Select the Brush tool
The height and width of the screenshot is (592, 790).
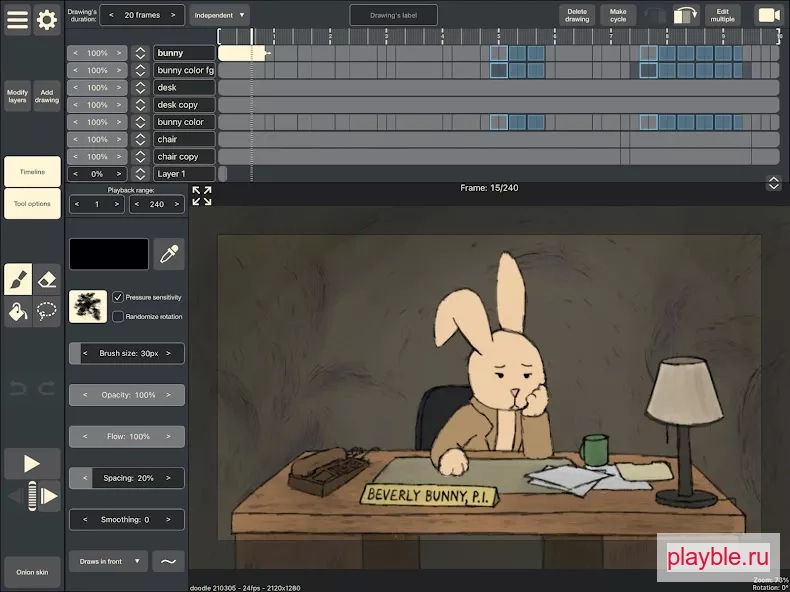click(18, 279)
